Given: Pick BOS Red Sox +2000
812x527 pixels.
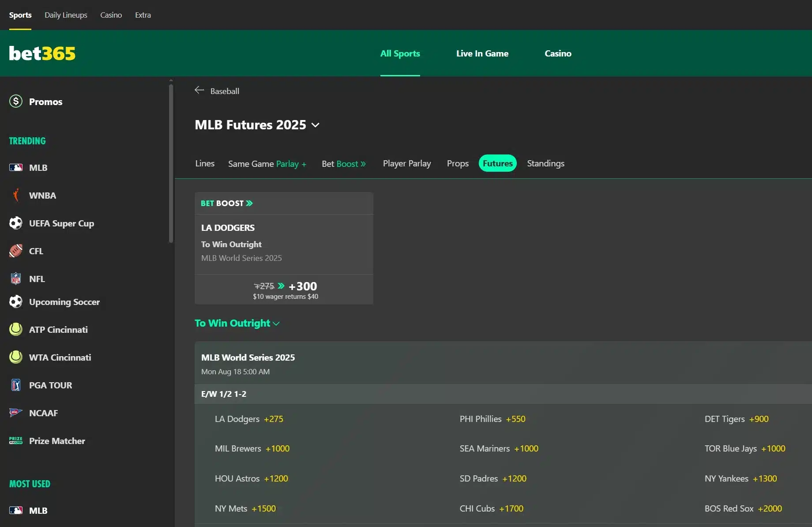Looking at the screenshot, I should coord(743,508).
